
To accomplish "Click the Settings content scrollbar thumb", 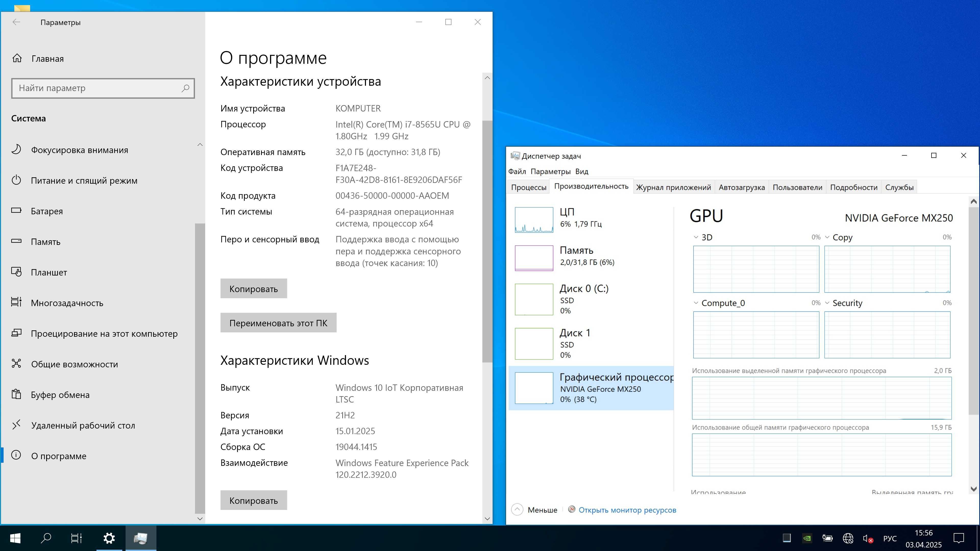I will pyautogui.click(x=487, y=241).
